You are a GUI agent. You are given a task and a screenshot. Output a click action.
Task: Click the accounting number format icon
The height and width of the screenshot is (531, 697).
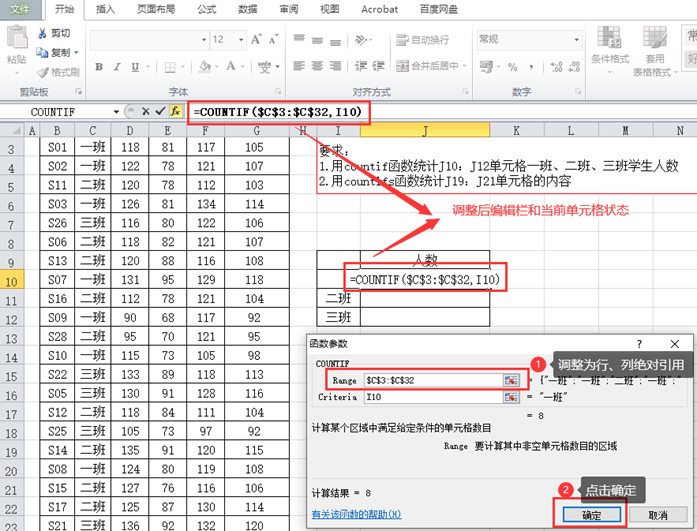(x=486, y=67)
